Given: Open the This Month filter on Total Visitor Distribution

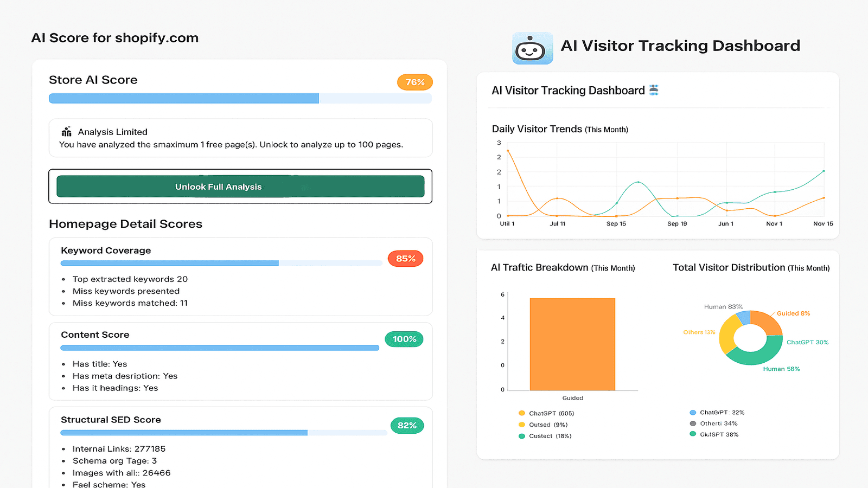Looking at the screenshot, I should (x=808, y=267).
